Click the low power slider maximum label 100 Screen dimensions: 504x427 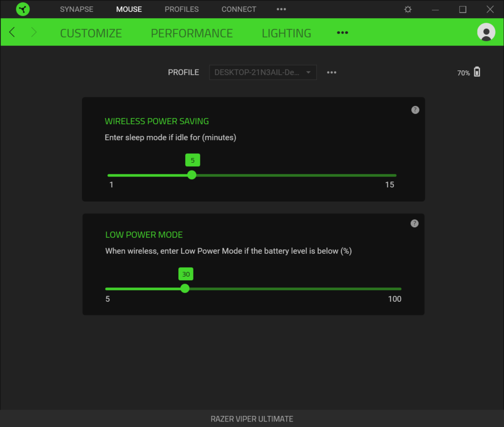395,299
